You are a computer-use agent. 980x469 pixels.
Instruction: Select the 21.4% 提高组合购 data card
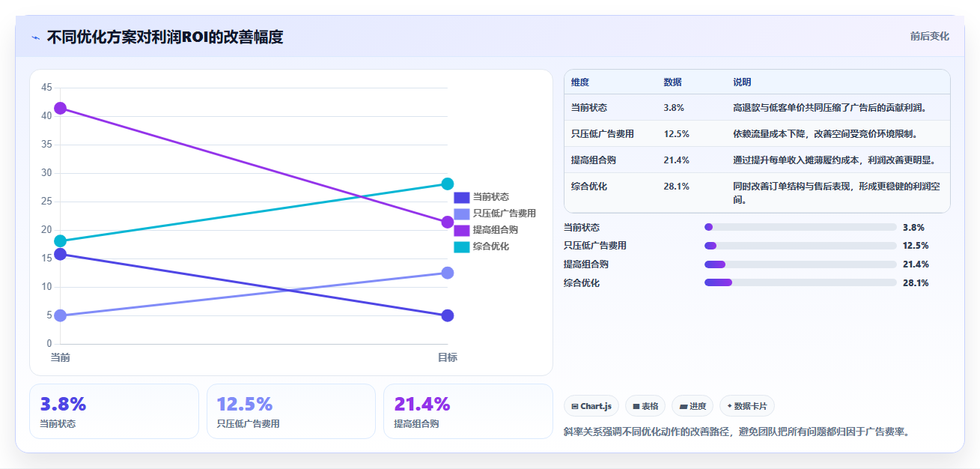[x=468, y=411]
